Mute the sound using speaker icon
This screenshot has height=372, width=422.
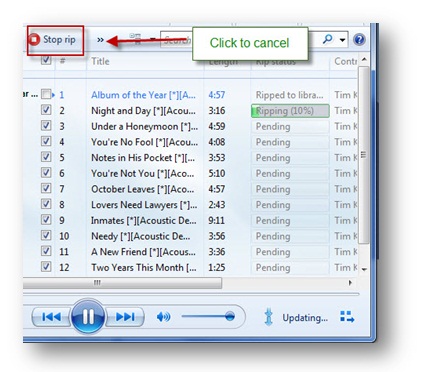pos(163,317)
